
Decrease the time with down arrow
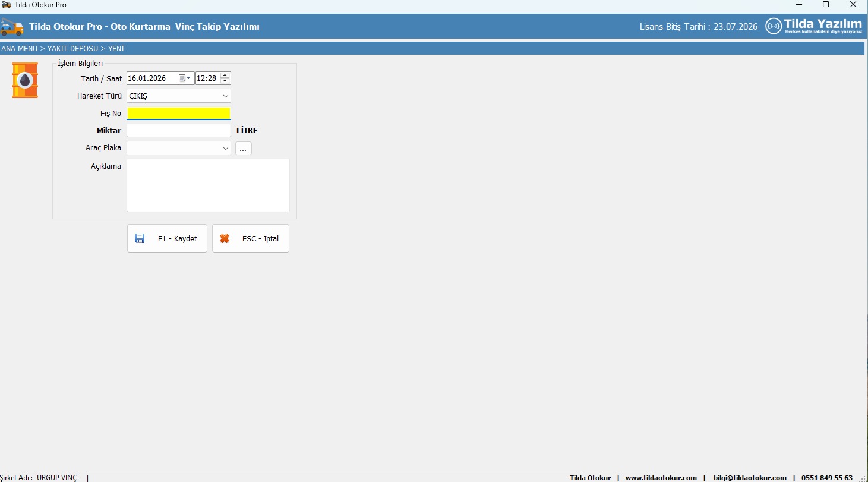[x=225, y=81]
